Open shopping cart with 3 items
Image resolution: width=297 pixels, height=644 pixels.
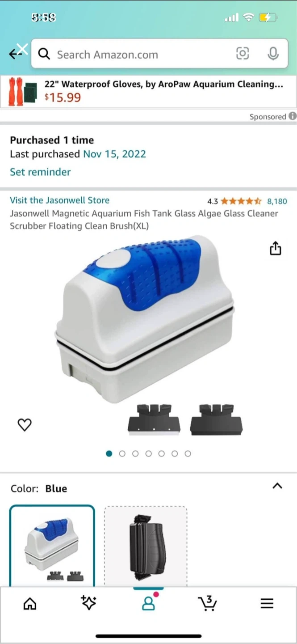(207, 603)
